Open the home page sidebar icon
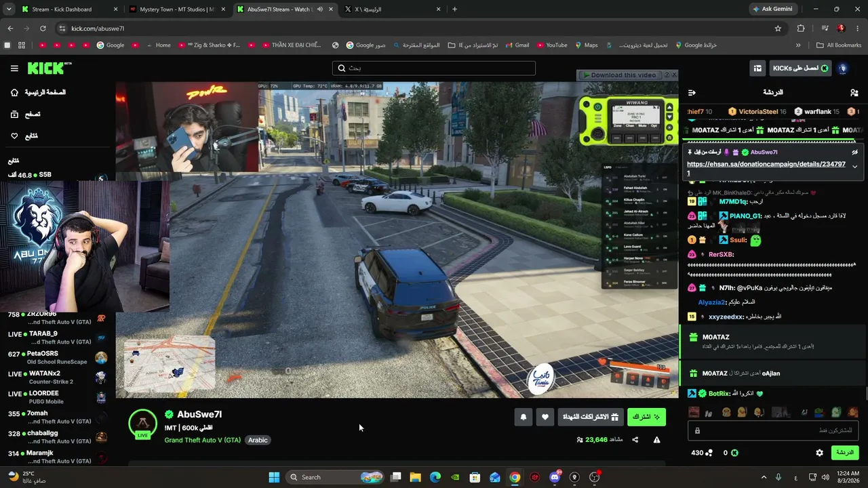The image size is (868, 488). (14, 92)
